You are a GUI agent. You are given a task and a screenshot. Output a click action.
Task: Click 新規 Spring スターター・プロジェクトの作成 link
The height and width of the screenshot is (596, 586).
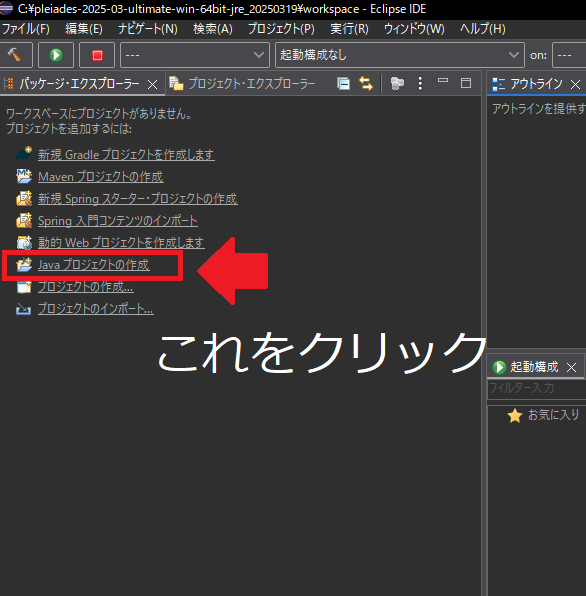[x=138, y=199]
